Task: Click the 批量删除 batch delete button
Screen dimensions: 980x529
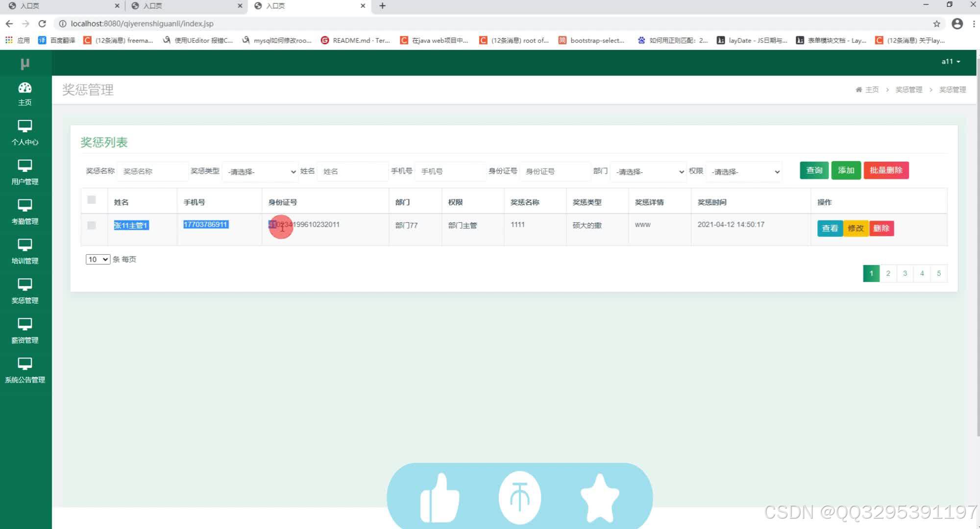Action: 886,170
